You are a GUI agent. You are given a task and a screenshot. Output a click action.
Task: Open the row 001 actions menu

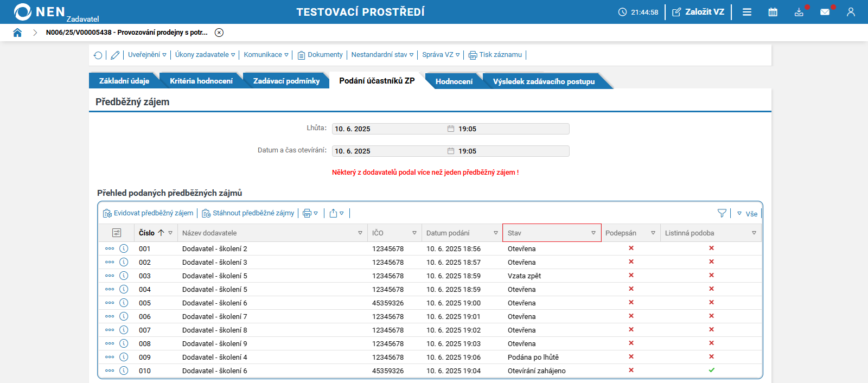click(x=110, y=248)
